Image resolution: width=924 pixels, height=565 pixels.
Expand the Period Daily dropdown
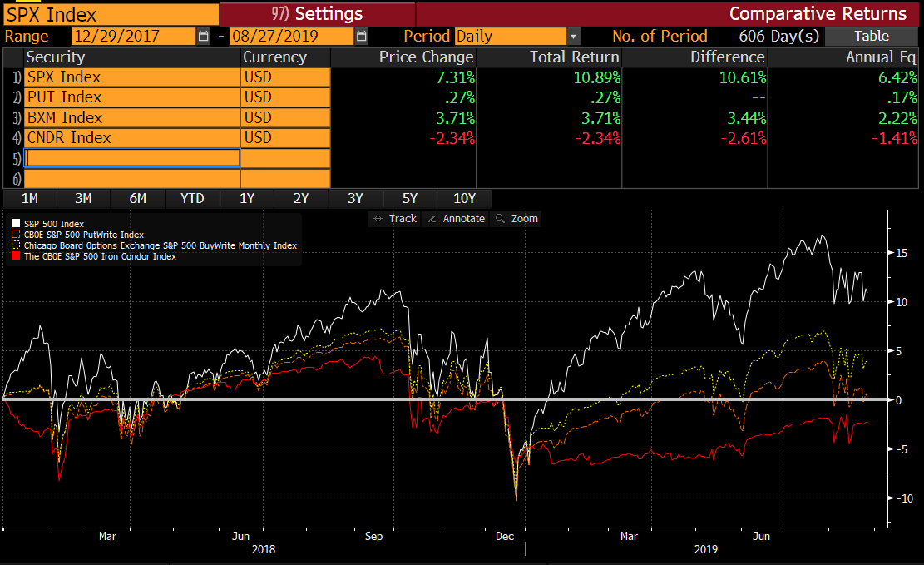pyautogui.click(x=573, y=37)
